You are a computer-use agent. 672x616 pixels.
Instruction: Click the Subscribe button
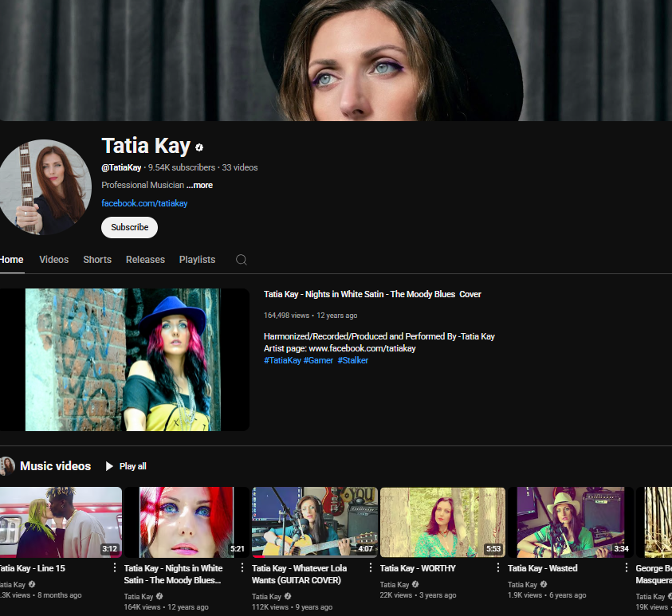(129, 227)
